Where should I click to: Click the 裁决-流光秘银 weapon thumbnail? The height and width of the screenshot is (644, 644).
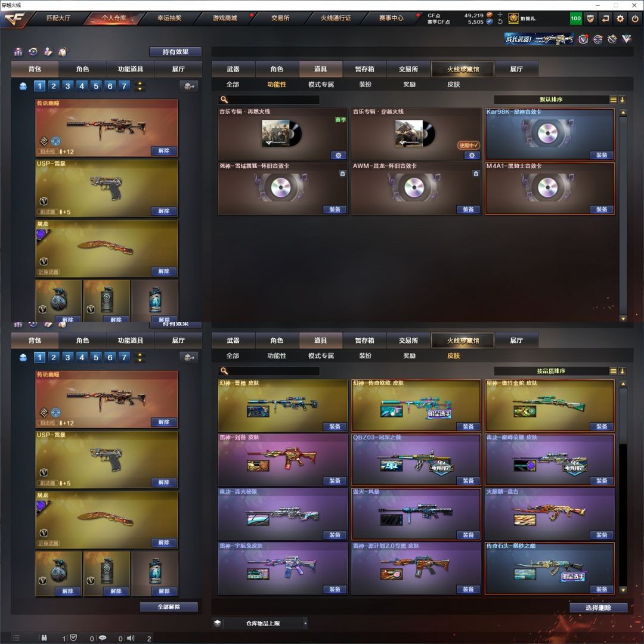coord(283,515)
